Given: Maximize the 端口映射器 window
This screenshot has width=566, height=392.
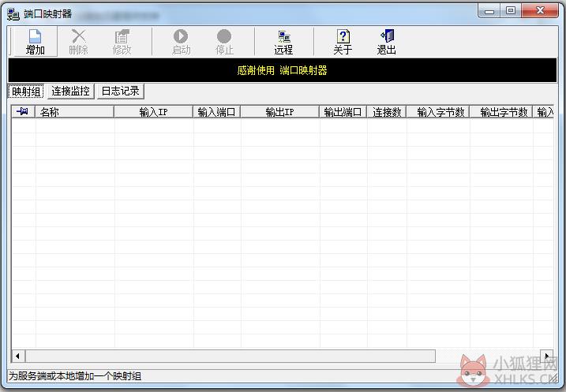Looking at the screenshot, I should [511, 11].
